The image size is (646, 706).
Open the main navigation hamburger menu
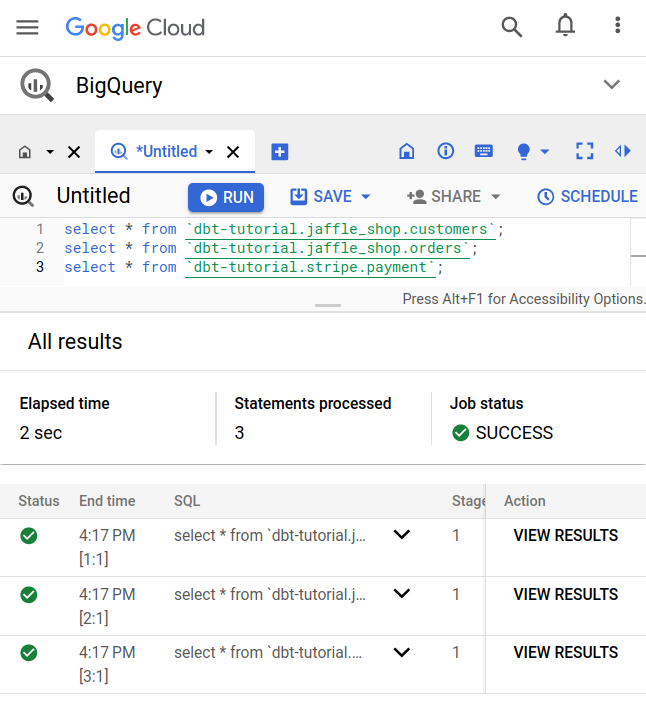coord(27,27)
